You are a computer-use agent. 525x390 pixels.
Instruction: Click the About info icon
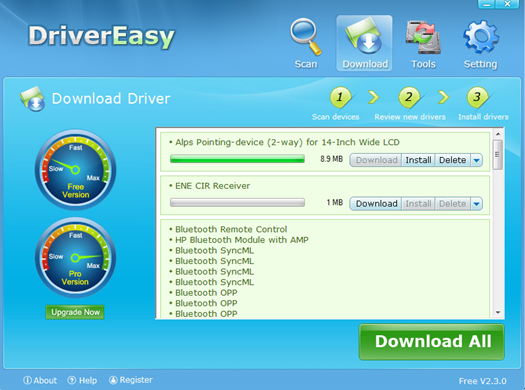(27, 380)
